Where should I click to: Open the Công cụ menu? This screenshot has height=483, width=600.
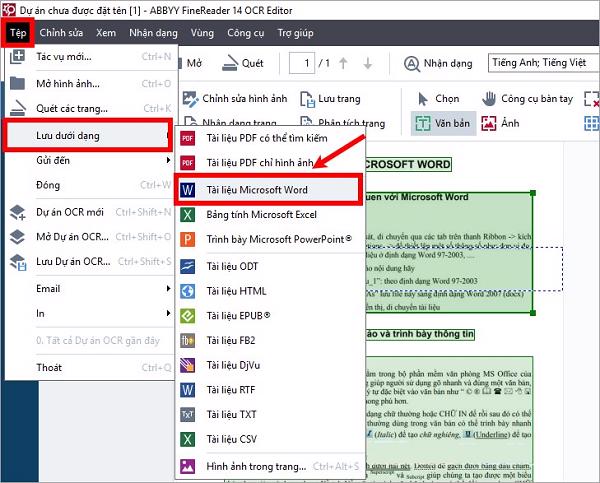[x=246, y=33]
